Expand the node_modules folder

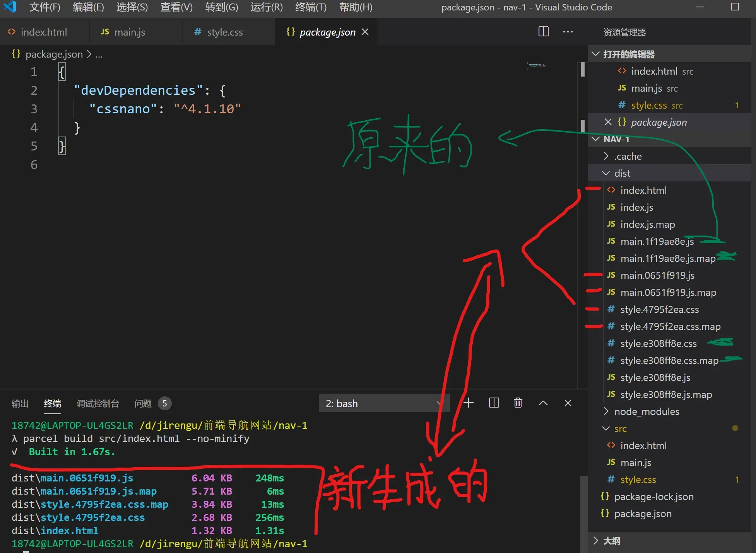click(646, 411)
